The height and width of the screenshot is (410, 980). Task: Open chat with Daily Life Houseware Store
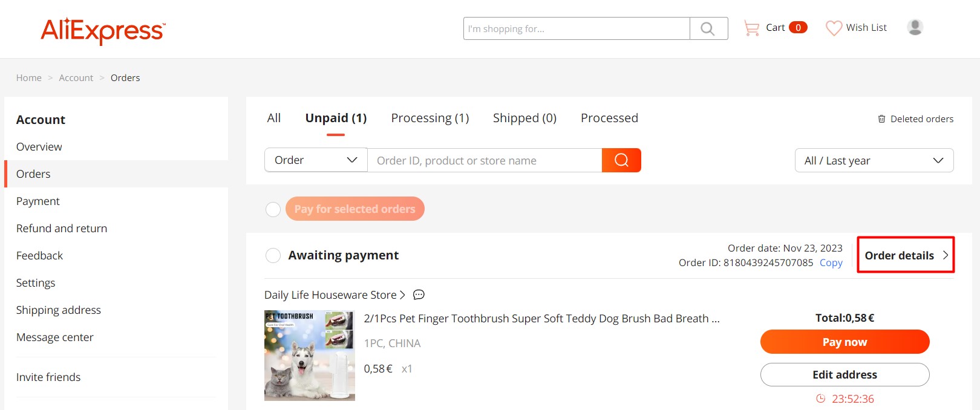coord(418,294)
